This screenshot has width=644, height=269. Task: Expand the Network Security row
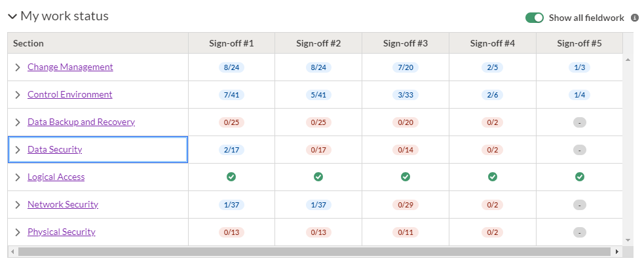[18, 205]
